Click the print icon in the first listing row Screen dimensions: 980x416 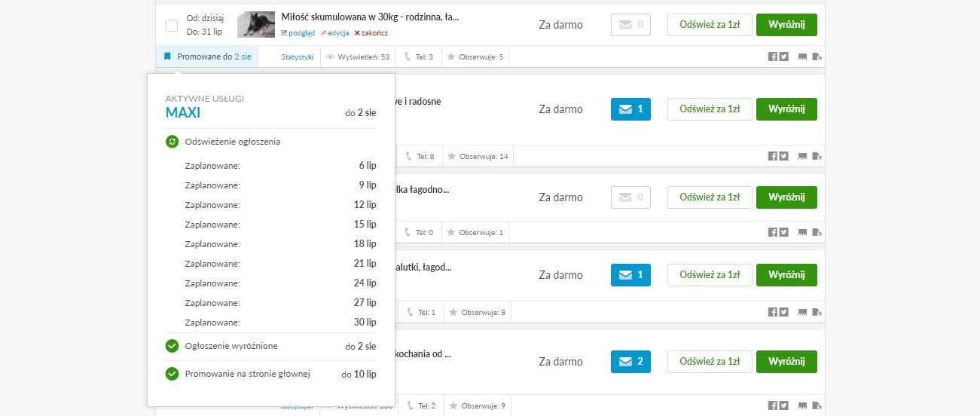click(802, 57)
